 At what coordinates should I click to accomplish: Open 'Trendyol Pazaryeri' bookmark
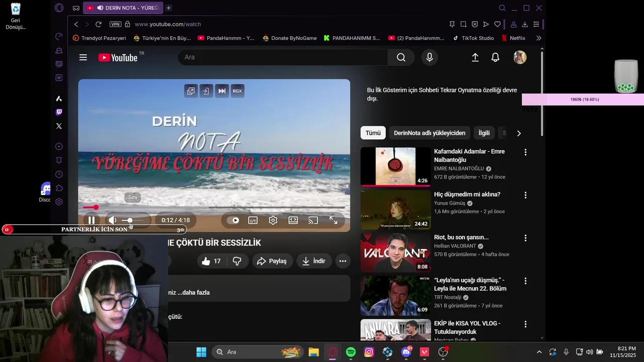click(x=100, y=38)
